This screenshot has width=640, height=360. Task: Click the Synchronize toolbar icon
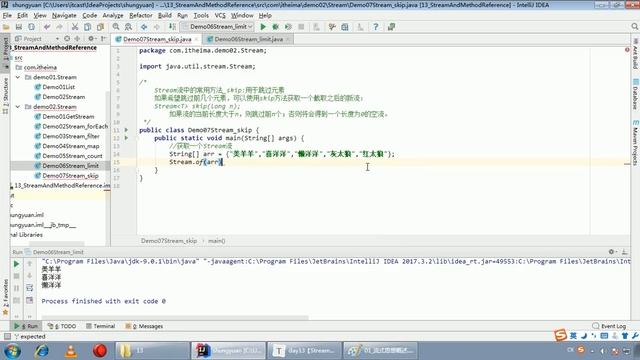point(31,27)
